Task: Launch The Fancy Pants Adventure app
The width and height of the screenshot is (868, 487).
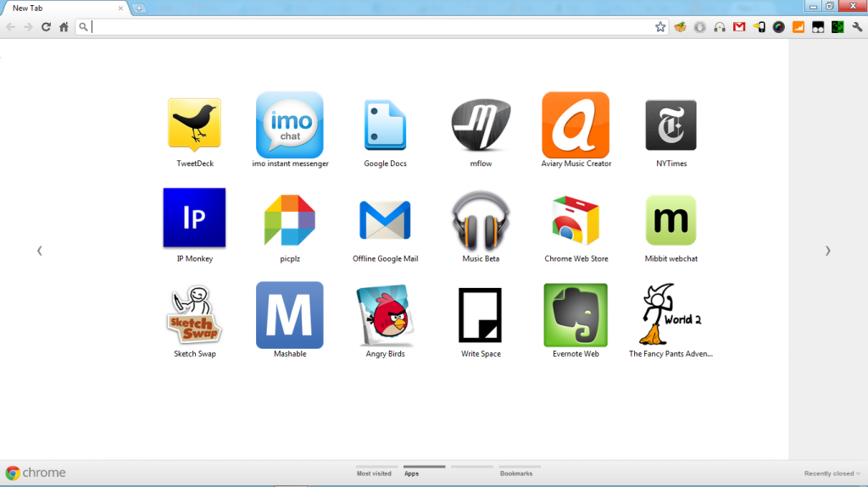Action: (x=671, y=315)
